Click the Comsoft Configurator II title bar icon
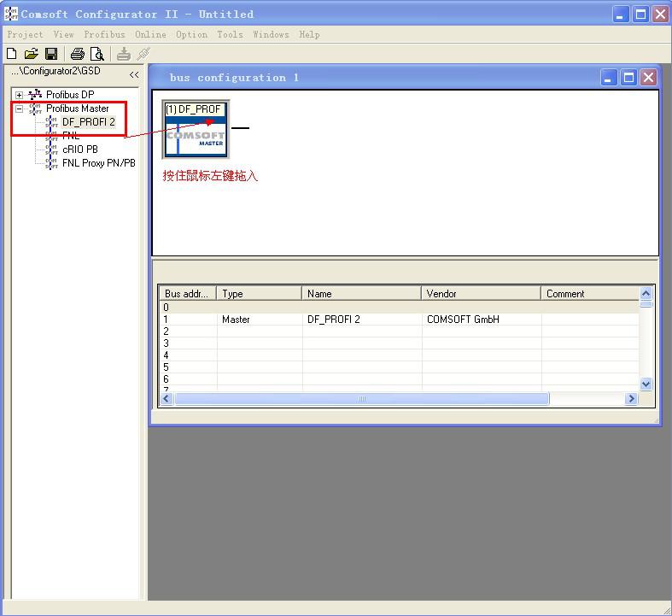672x616 pixels. click(x=11, y=14)
